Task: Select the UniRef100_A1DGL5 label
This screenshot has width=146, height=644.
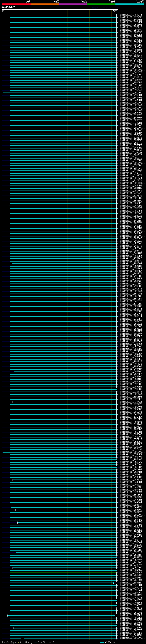Action: pos(131,256)
